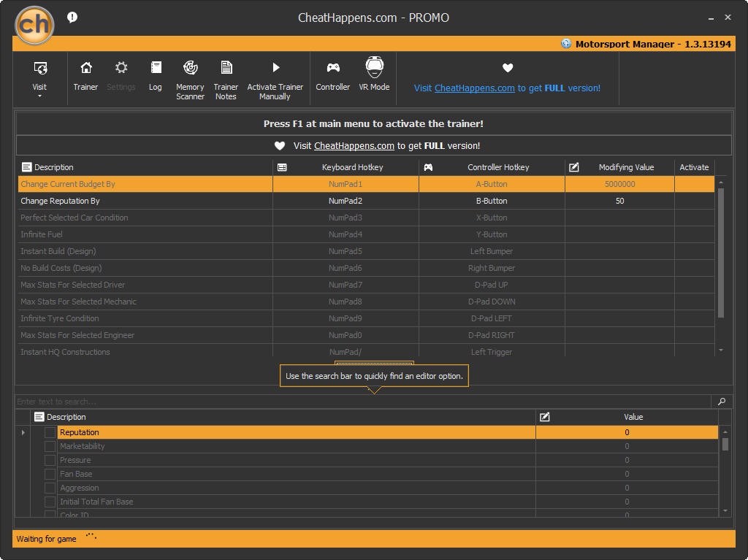This screenshot has height=560, width=748.
Task: Click the search magnifier icon
Action: [x=722, y=402]
